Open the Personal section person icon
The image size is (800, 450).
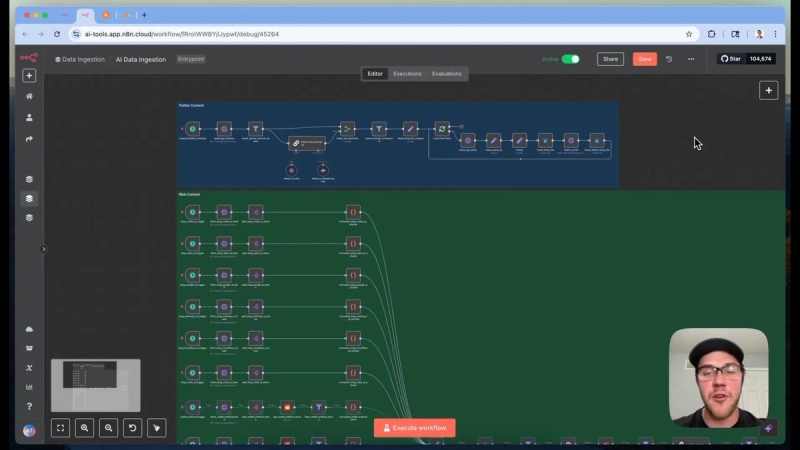(29, 117)
